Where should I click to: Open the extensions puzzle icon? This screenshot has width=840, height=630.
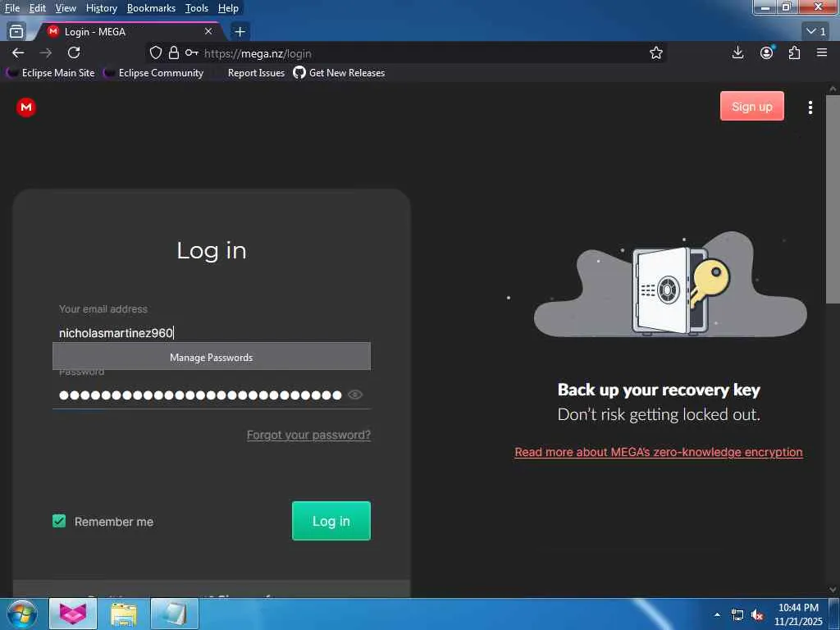[x=794, y=52]
